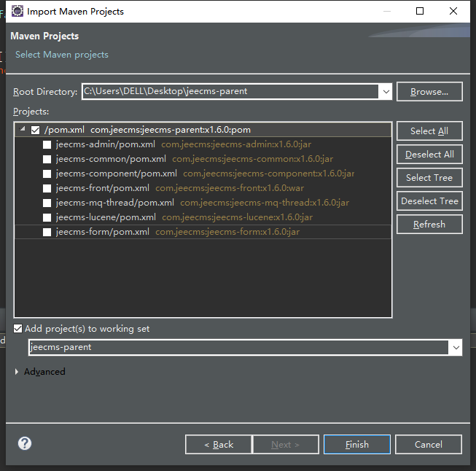The image size is (476, 471).
Task: Close the Import Maven Projects window
Action: pyautogui.click(x=453, y=11)
